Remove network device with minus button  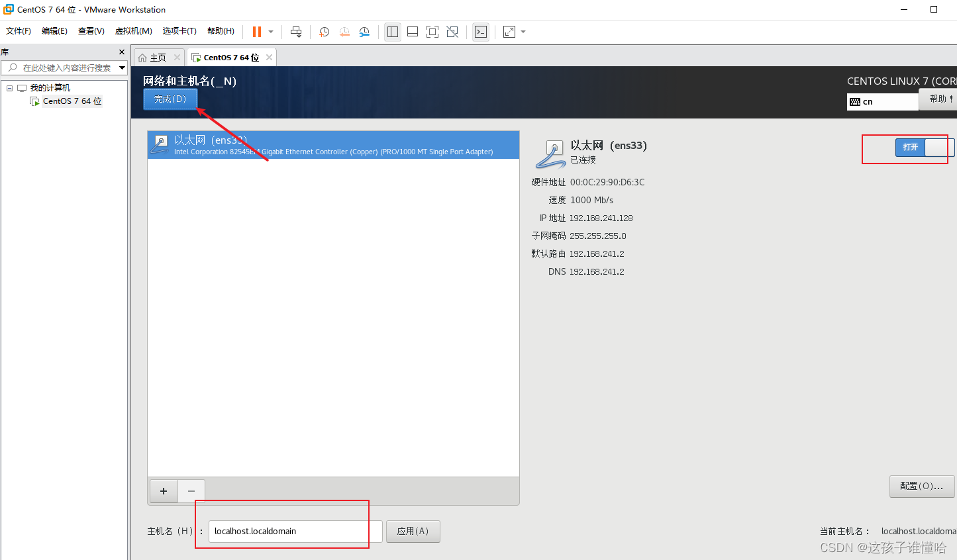(191, 491)
